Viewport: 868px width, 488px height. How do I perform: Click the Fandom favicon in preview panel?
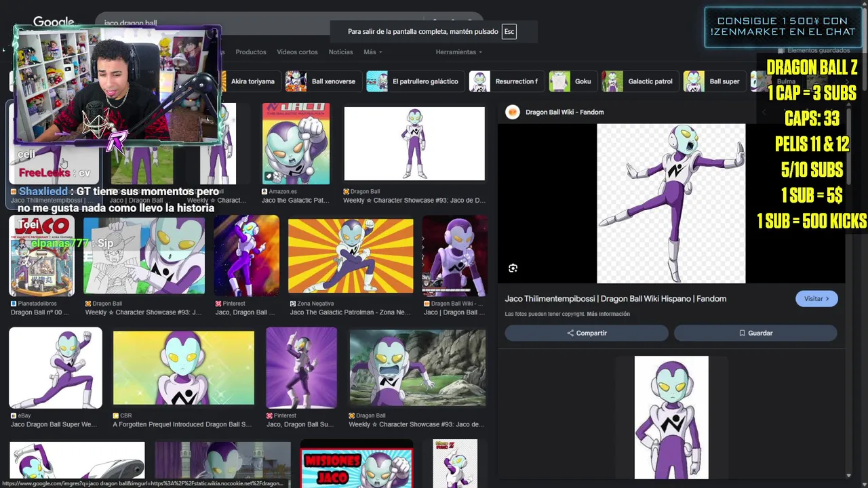pos(513,113)
